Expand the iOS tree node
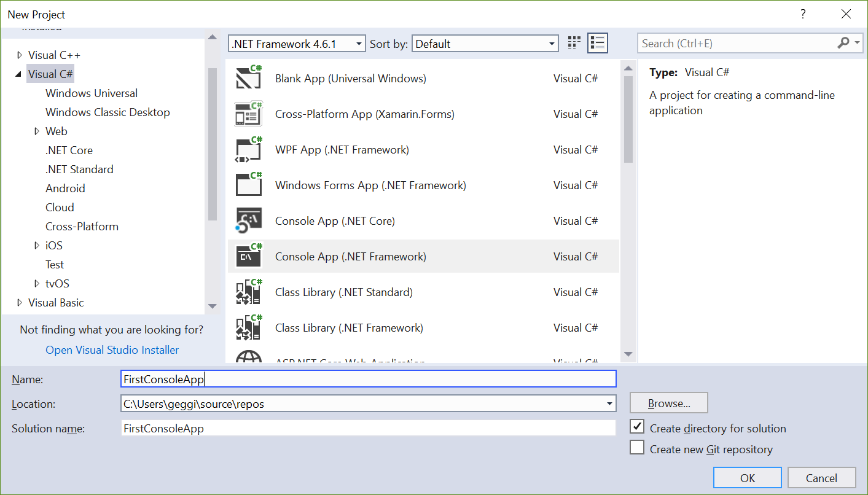This screenshot has width=868, height=495. (x=37, y=246)
